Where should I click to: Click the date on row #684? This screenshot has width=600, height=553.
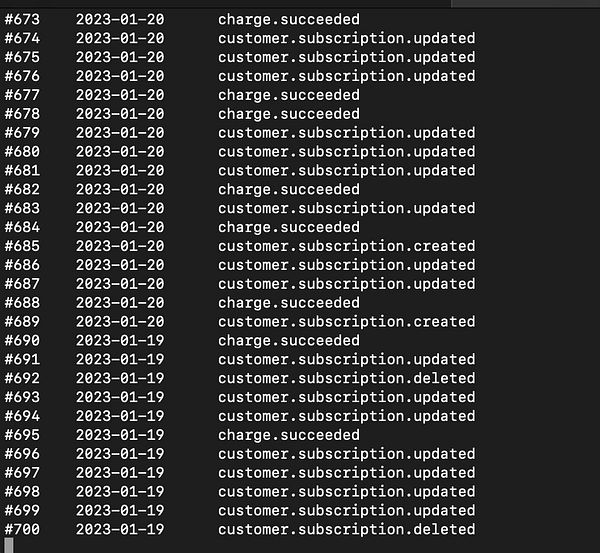[x=120, y=227]
